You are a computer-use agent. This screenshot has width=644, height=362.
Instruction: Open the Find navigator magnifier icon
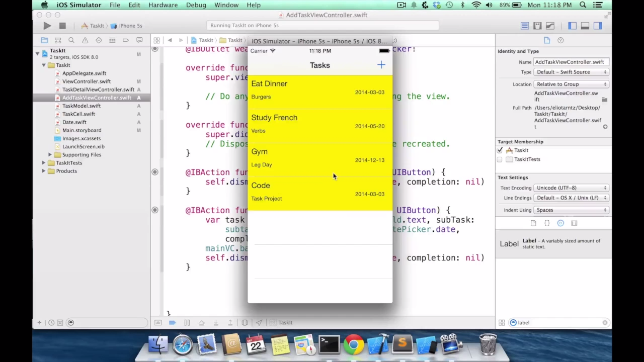(71, 40)
